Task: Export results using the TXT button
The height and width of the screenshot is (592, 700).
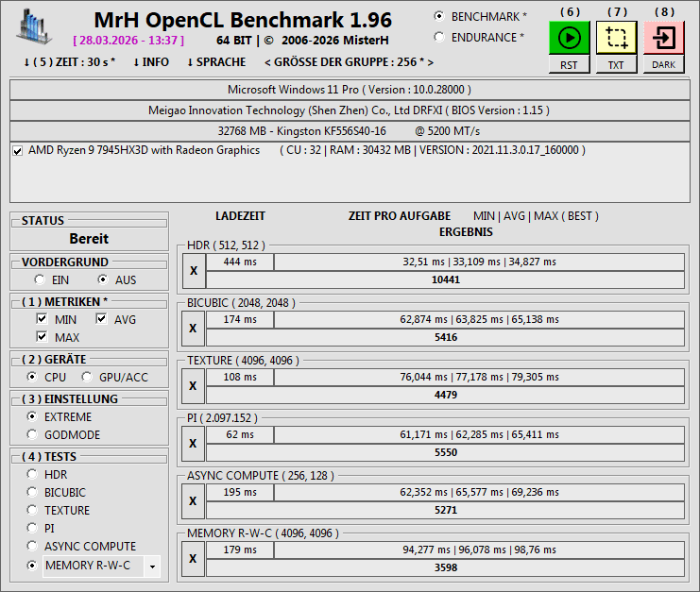Action: (616, 65)
